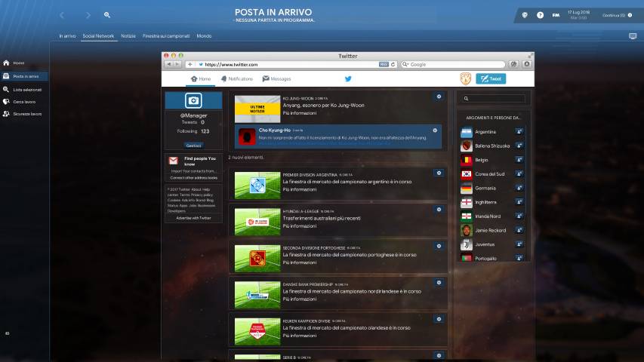Open the FM menu icon
Image resolution: width=644 pixels, height=362 pixels.
(556, 14)
